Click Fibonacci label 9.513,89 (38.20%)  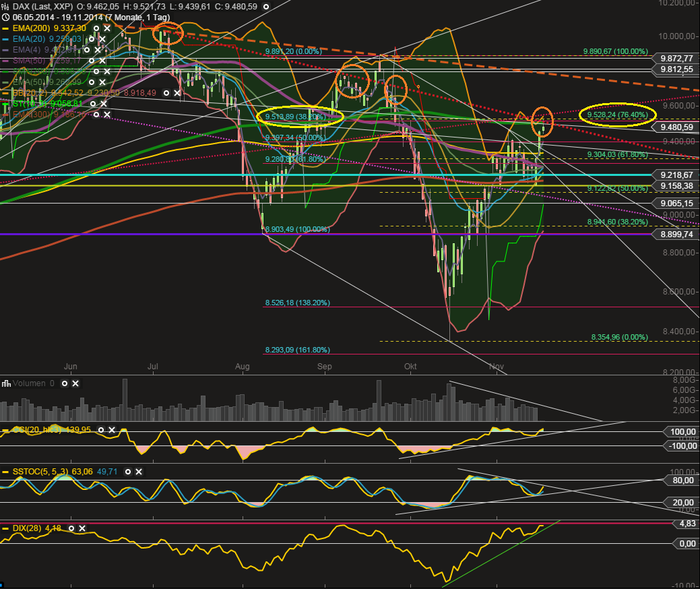(x=296, y=117)
